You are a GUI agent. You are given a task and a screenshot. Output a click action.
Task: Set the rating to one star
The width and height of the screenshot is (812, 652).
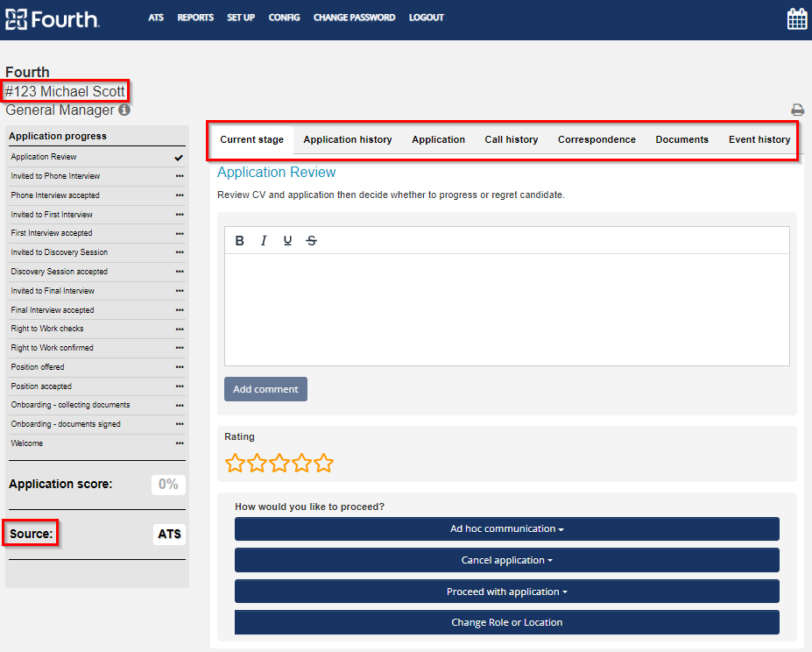click(235, 464)
